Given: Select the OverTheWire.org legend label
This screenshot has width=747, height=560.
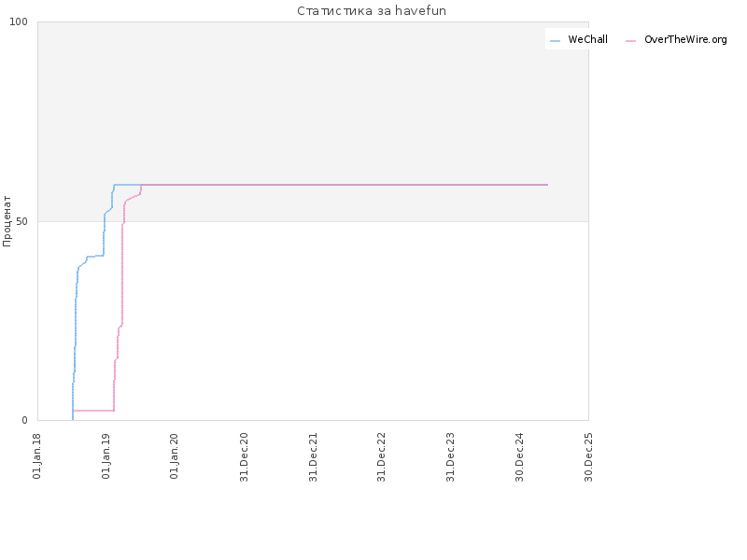Looking at the screenshot, I should pos(685,39).
